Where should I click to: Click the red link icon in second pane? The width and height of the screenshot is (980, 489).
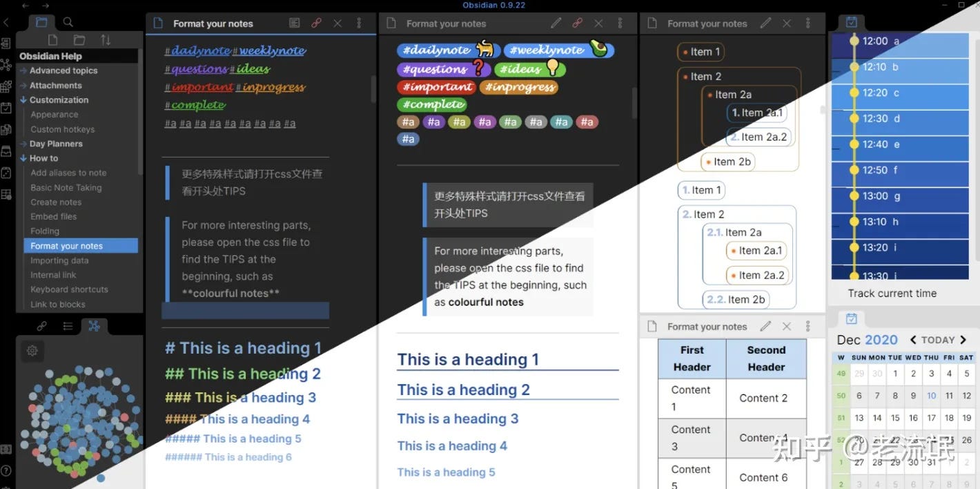tap(578, 23)
